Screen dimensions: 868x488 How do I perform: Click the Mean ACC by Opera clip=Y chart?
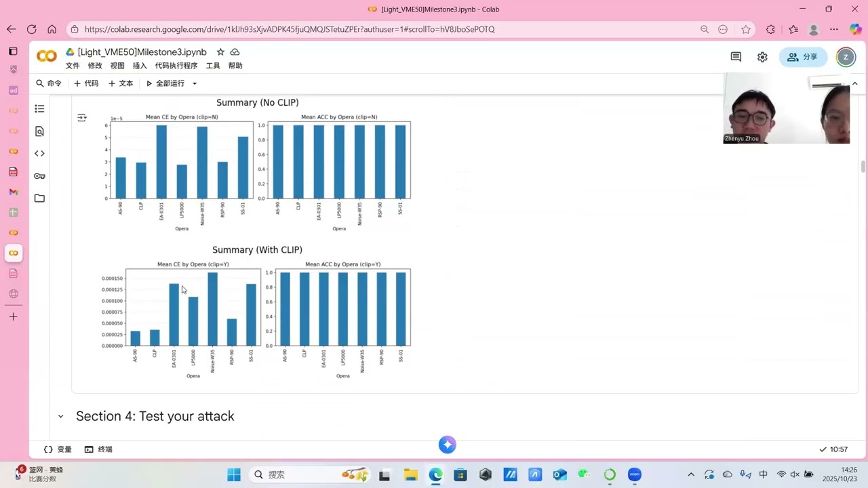coord(338,321)
